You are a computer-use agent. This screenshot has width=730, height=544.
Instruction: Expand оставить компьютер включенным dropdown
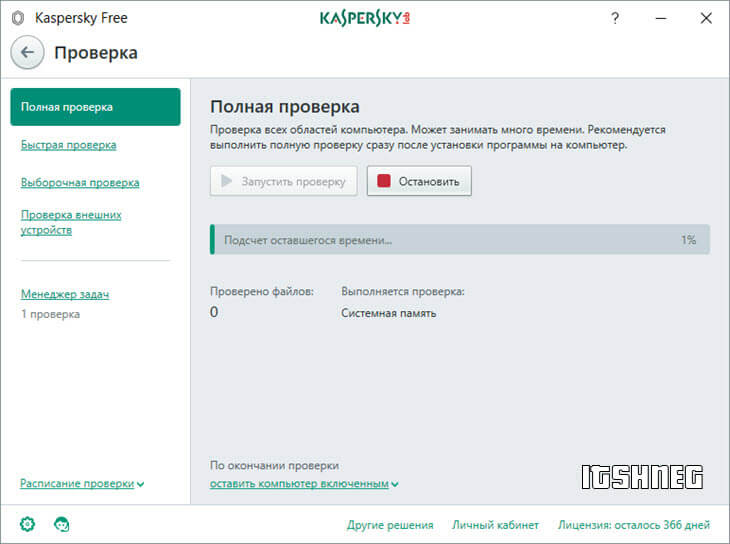tap(304, 483)
